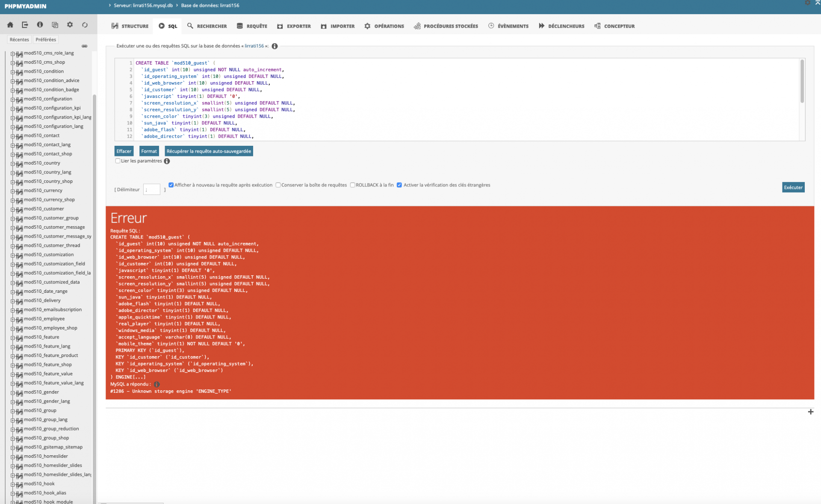
Task: Click the chain link icon in sidebar
Action: pos(85,46)
